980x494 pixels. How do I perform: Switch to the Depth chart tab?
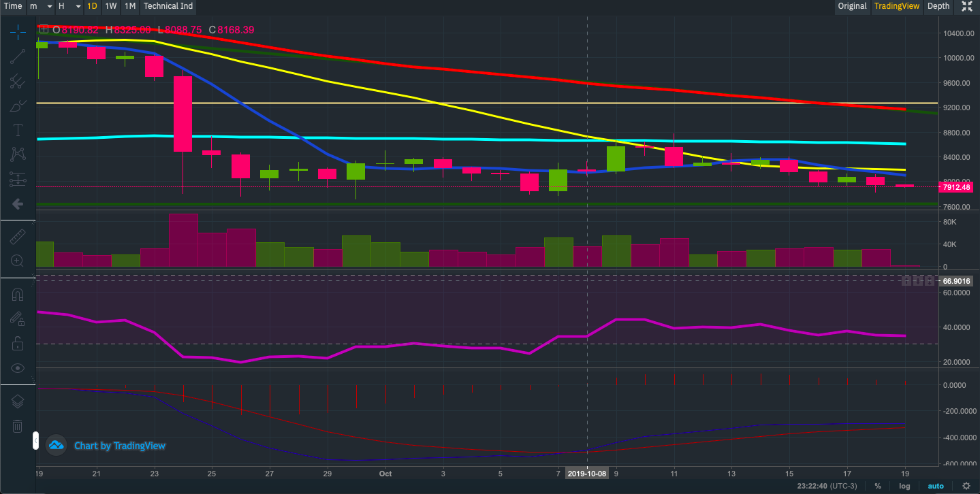(x=938, y=6)
